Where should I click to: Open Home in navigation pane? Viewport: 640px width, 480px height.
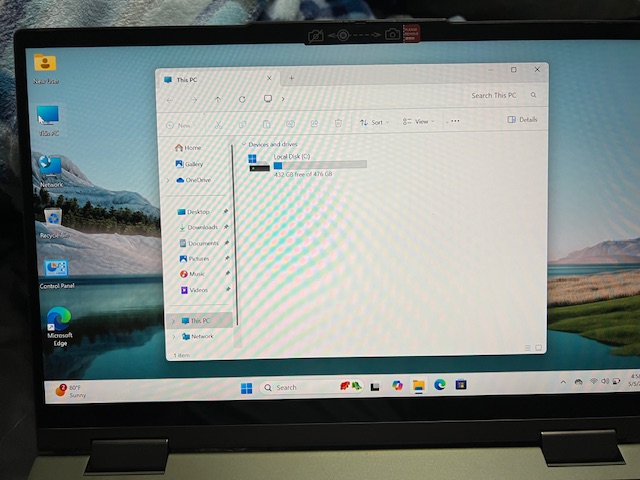pyautogui.click(x=188, y=148)
